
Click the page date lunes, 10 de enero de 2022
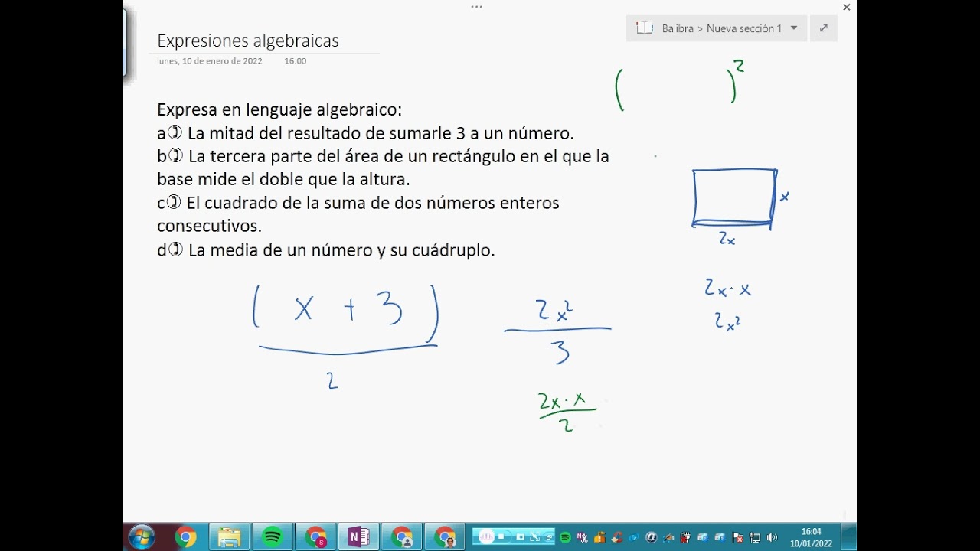[x=210, y=60]
